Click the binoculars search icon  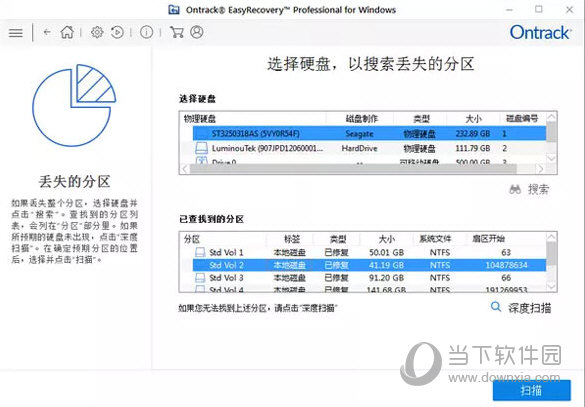515,190
